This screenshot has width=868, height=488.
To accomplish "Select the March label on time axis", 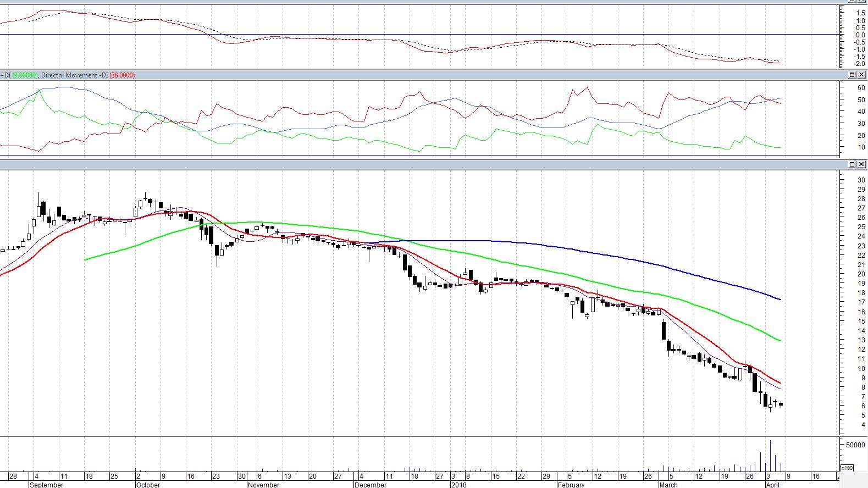I will click(668, 485).
